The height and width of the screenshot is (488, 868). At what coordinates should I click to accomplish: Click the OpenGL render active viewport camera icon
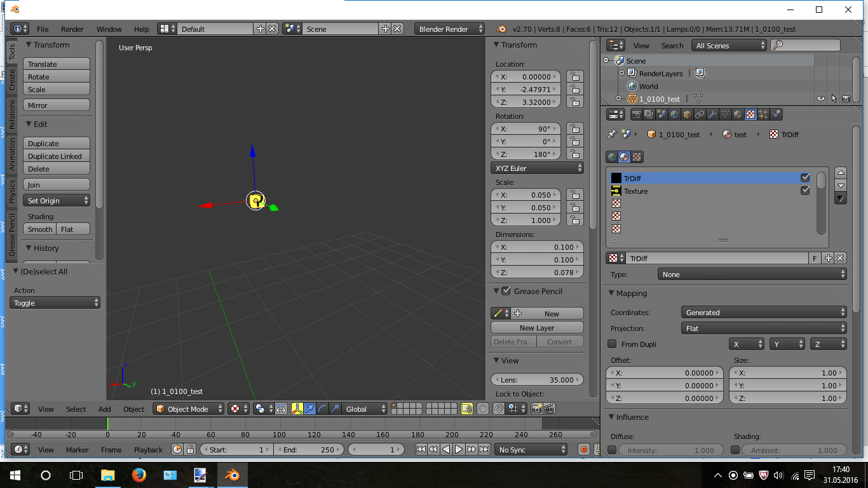537,409
